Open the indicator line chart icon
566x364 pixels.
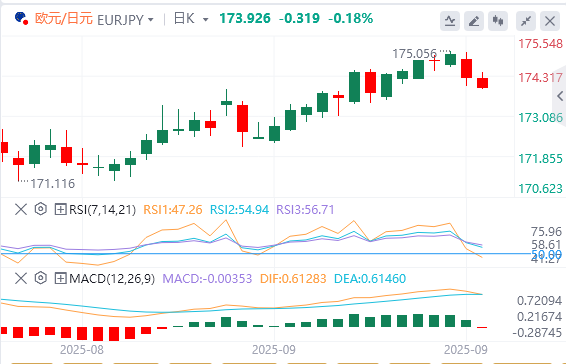450,21
